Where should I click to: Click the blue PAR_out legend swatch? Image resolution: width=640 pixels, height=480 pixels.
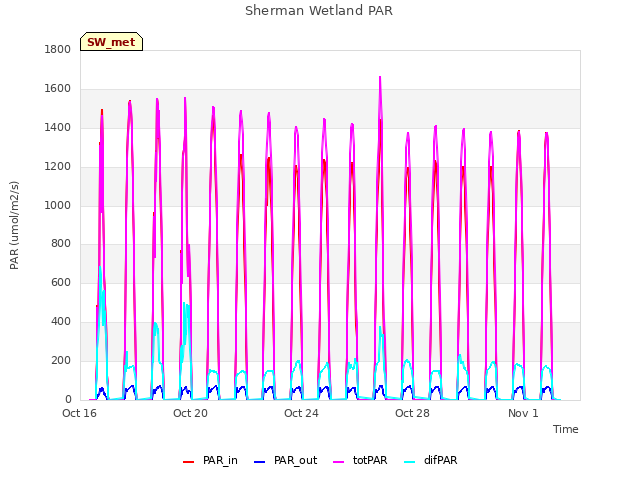260,462
